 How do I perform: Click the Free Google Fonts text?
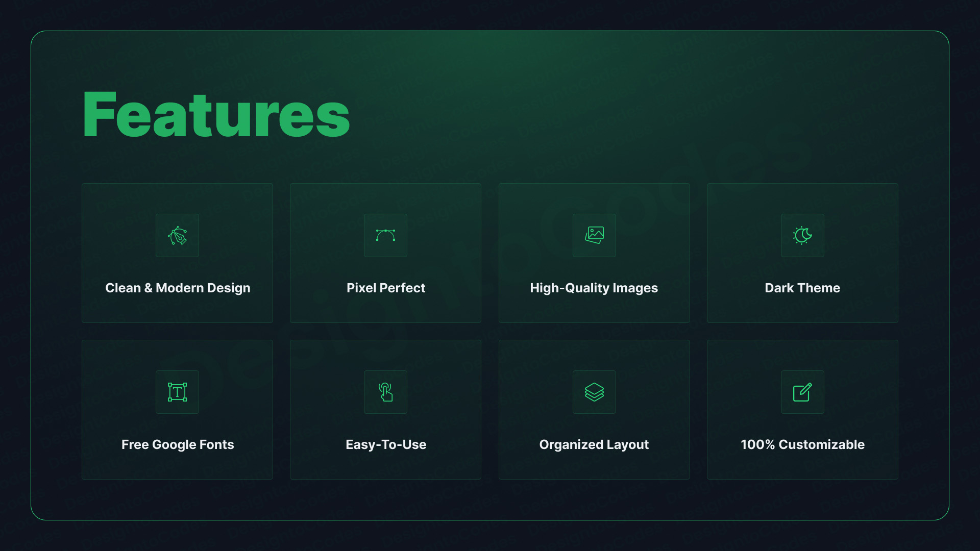coord(177,444)
